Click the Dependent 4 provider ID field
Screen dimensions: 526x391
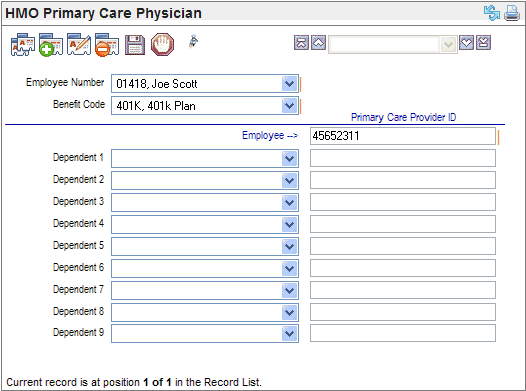(x=403, y=224)
